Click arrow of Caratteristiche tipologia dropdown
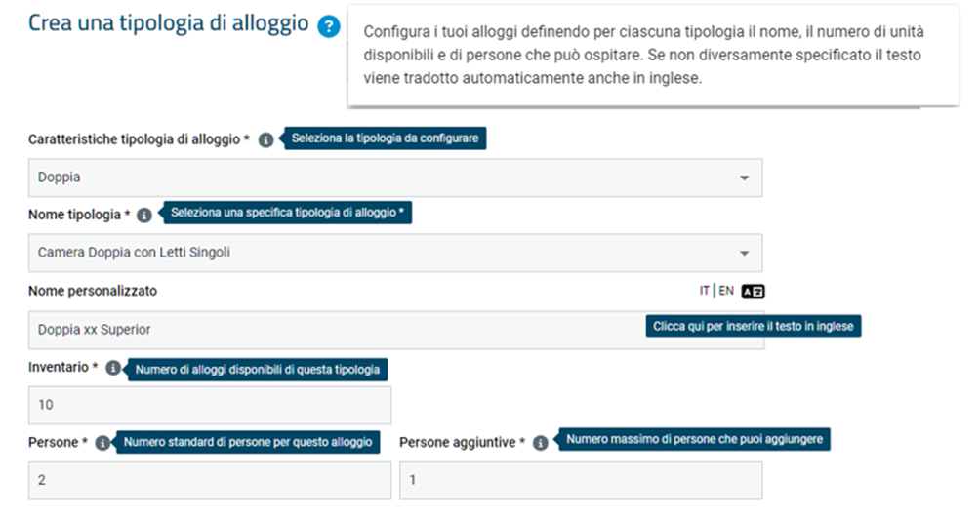The width and height of the screenshot is (980, 514). [745, 178]
